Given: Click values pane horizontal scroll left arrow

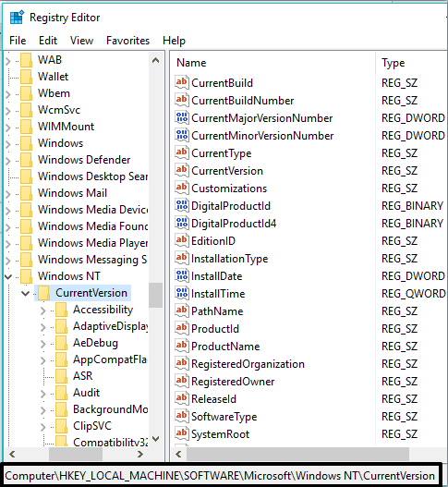Looking at the screenshot, I should pos(178,454).
